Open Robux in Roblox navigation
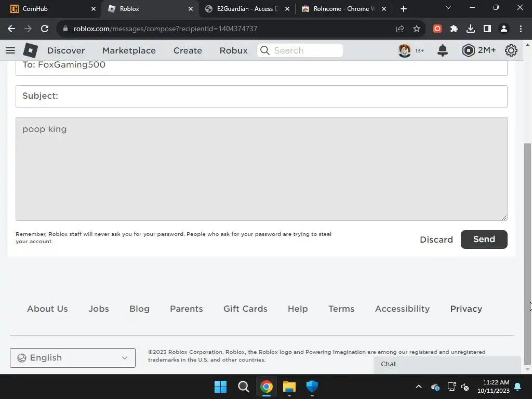Viewport: 532px width, 399px height. click(233, 50)
